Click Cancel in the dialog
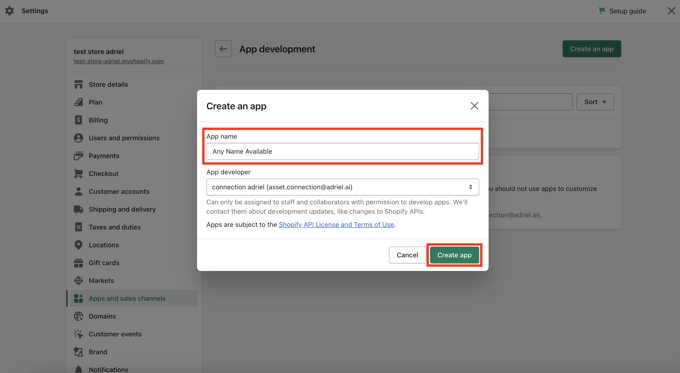 coord(407,255)
